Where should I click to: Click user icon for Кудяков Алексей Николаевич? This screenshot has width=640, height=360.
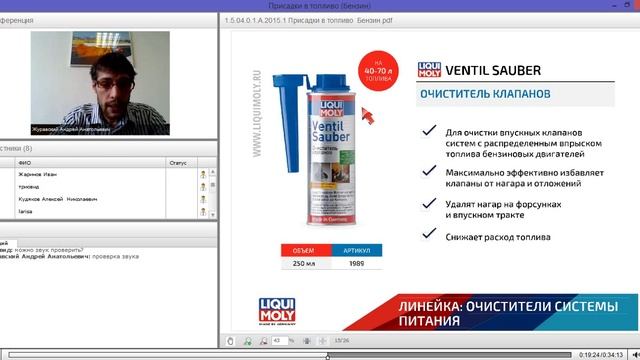203,199
